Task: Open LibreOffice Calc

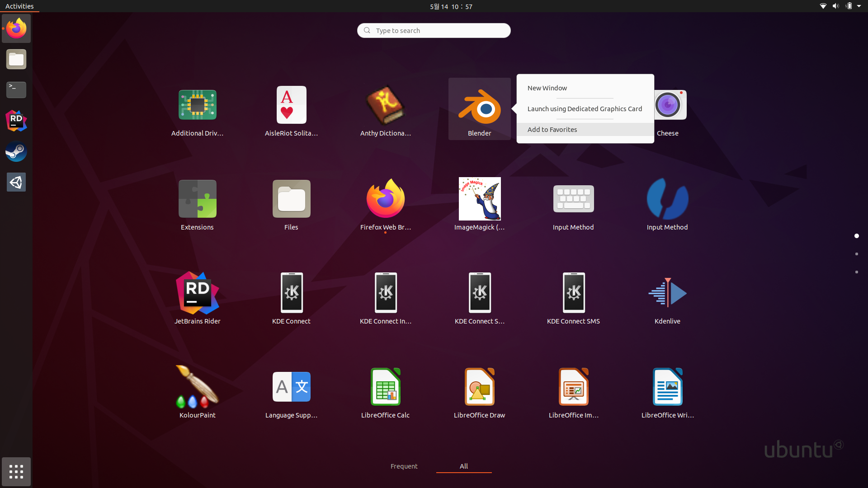Action: pos(385,387)
